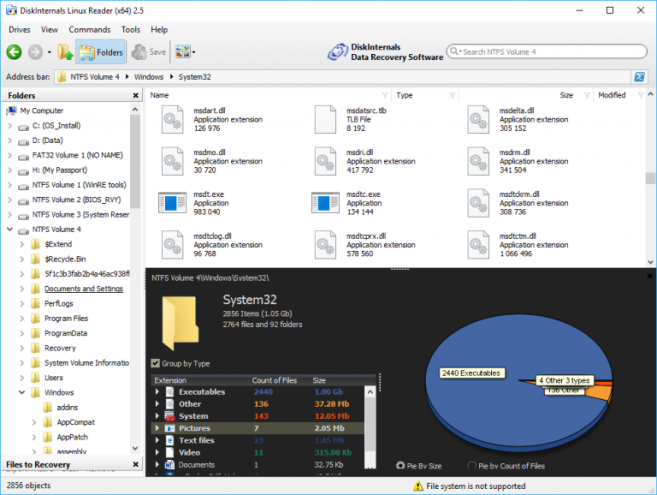Select NTFS Volume 2 (BIOS_RVY) drive icon

(x=23, y=200)
